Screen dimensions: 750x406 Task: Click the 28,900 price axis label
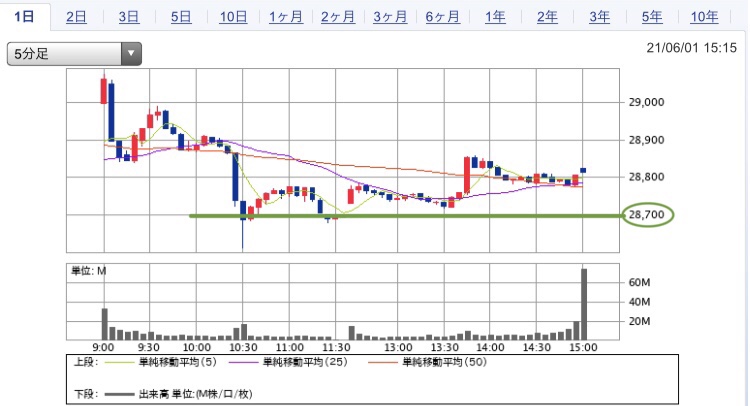[x=646, y=140]
